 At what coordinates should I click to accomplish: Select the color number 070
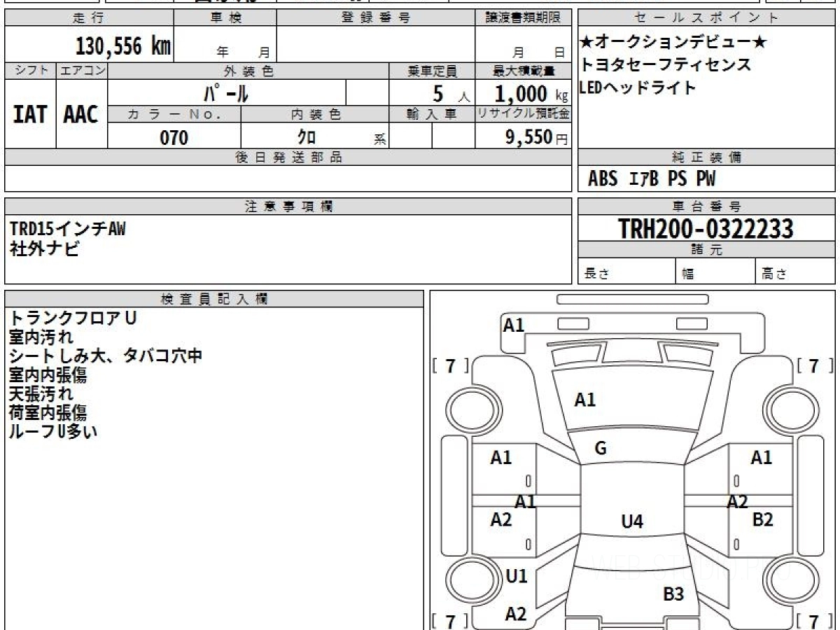pos(174,138)
